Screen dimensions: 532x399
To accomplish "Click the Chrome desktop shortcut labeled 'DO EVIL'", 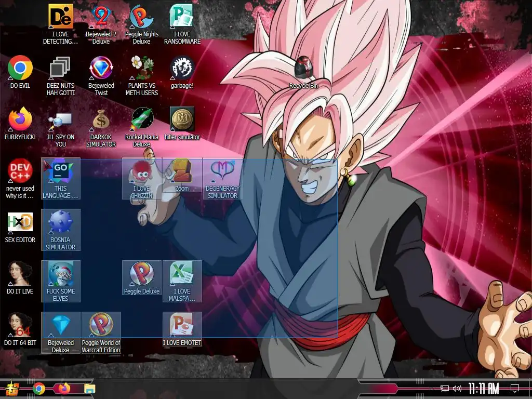I will point(20,72).
